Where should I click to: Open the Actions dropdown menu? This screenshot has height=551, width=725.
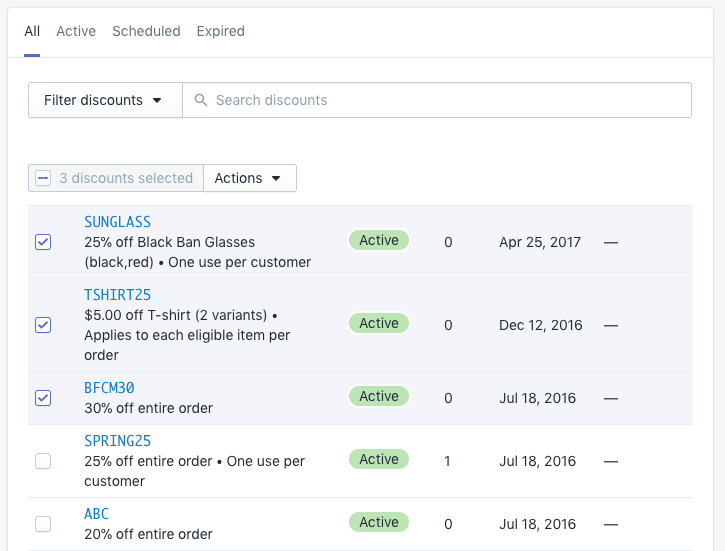pyautogui.click(x=250, y=178)
